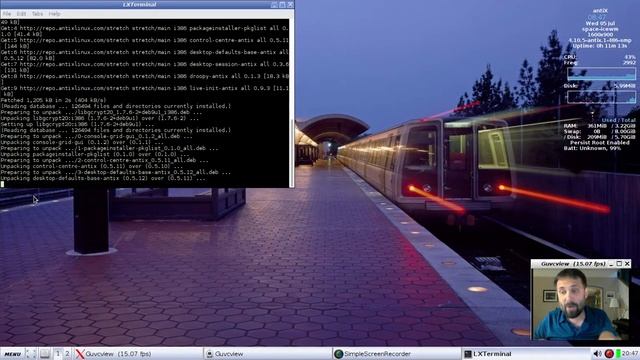Click the X icon on the Guvcview taskbar entry

pyautogui.click(x=80, y=354)
